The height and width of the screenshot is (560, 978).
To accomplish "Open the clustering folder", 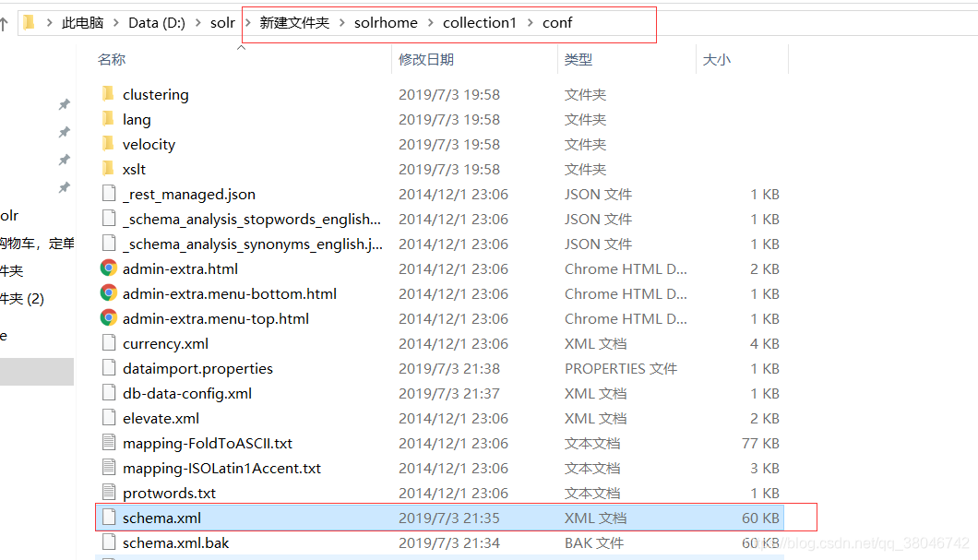I will (x=155, y=93).
